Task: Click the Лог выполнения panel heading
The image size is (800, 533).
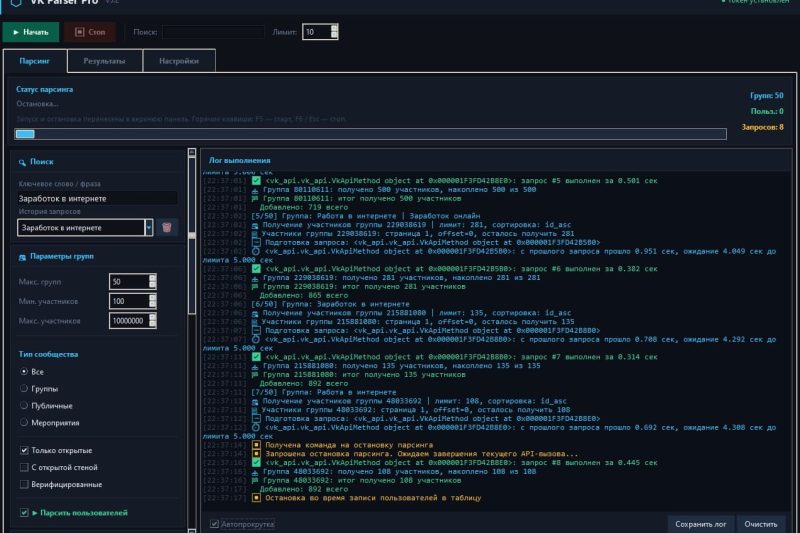Action: (x=240, y=161)
